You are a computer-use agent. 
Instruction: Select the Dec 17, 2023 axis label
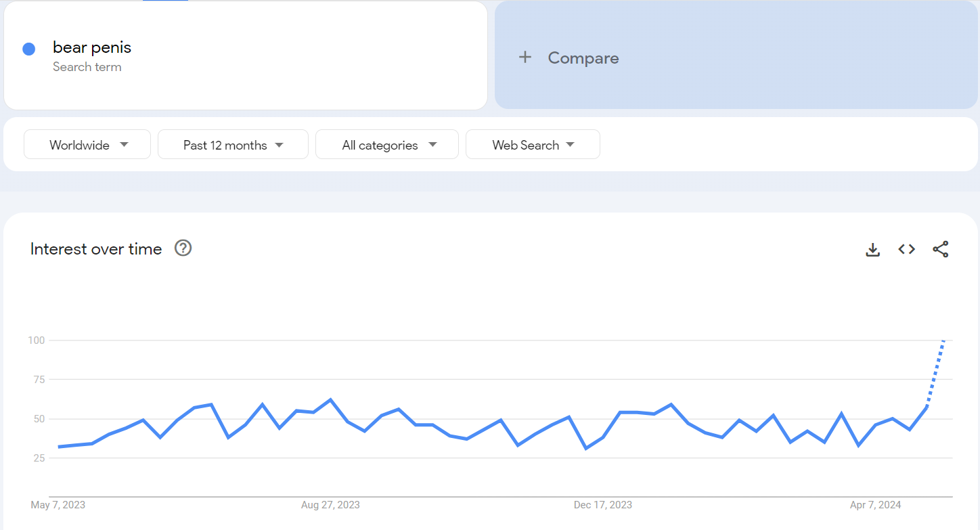(603, 505)
